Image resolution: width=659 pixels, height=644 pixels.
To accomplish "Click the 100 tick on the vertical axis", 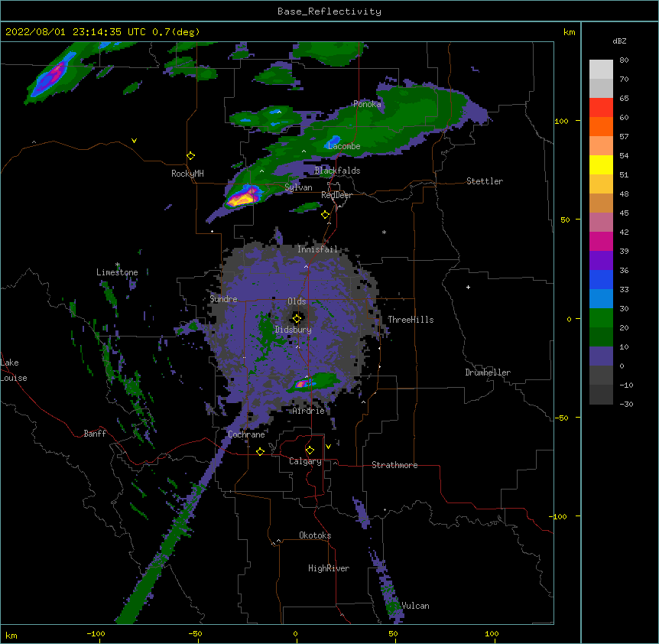I will (x=562, y=121).
